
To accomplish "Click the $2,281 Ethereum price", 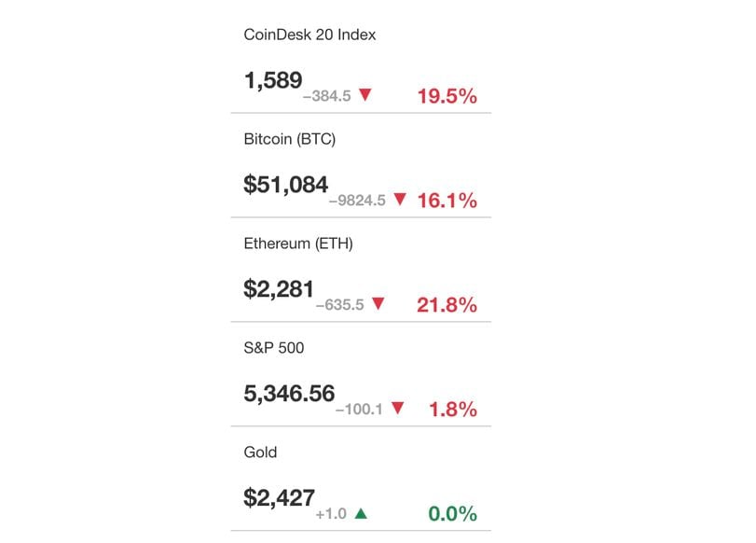I will click(279, 289).
